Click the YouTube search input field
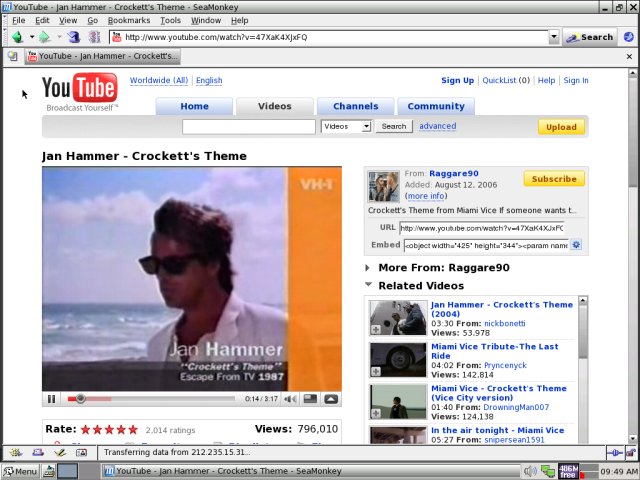This screenshot has height=480, width=640. point(249,127)
